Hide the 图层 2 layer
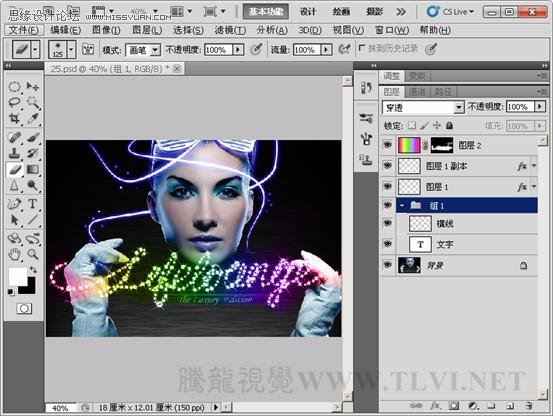The height and width of the screenshot is (416, 553). pos(388,145)
